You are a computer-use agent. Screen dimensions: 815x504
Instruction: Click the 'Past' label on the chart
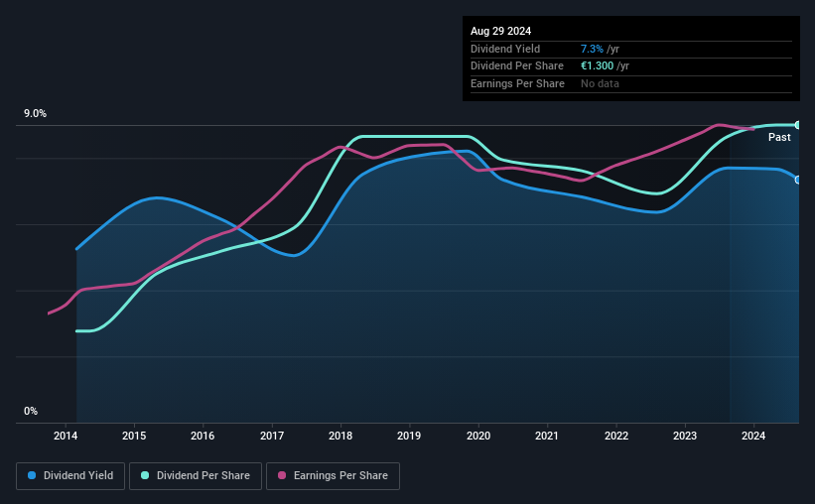pyautogui.click(x=779, y=137)
